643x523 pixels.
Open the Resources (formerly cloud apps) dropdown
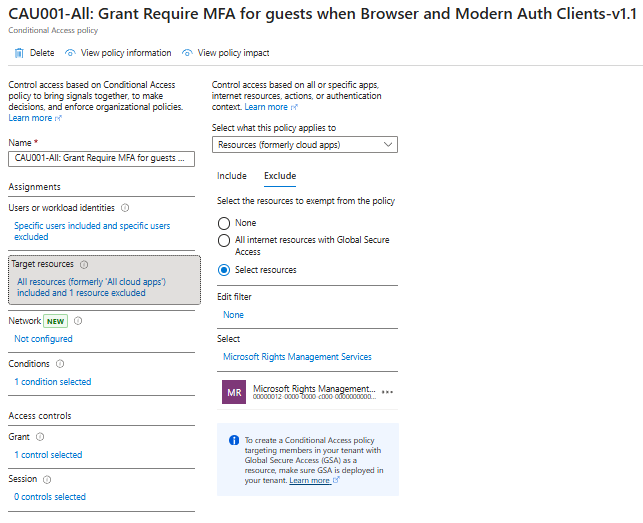point(305,145)
